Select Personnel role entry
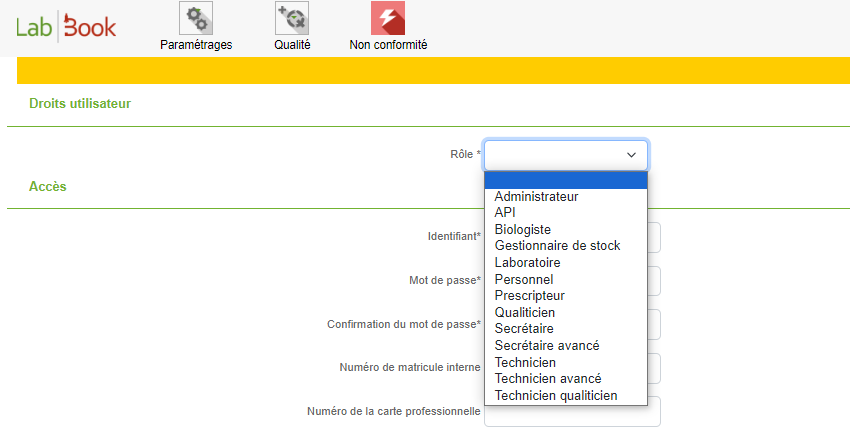This screenshot has height=431, width=850. coord(523,279)
